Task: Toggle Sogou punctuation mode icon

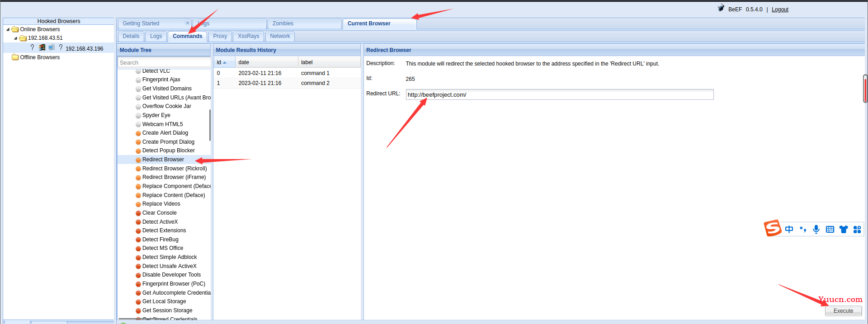Action: point(803,229)
